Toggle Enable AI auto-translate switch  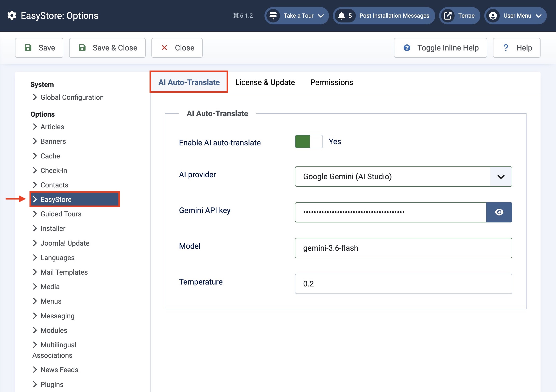click(309, 142)
